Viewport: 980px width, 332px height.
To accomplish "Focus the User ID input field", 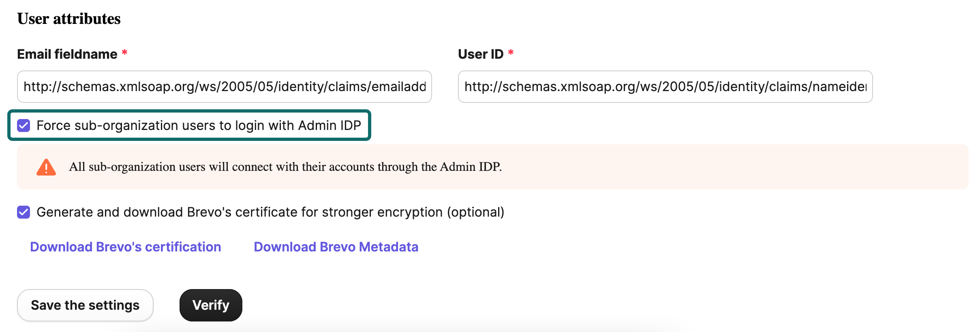I will coord(665,87).
